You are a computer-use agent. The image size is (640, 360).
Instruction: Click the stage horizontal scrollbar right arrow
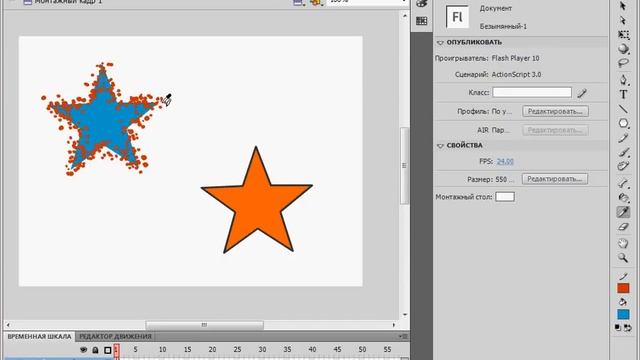tap(394, 325)
